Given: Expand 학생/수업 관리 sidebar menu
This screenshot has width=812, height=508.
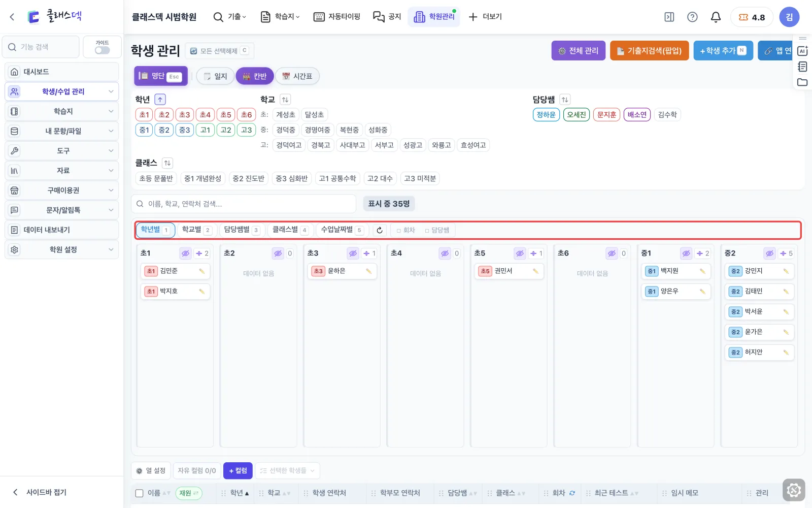Looking at the screenshot, I should click(x=62, y=91).
